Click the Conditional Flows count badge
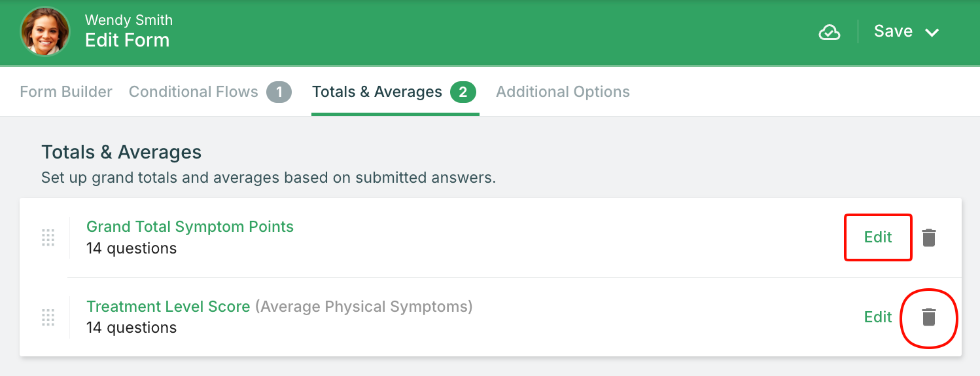980x376 pixels. (279, 92)
